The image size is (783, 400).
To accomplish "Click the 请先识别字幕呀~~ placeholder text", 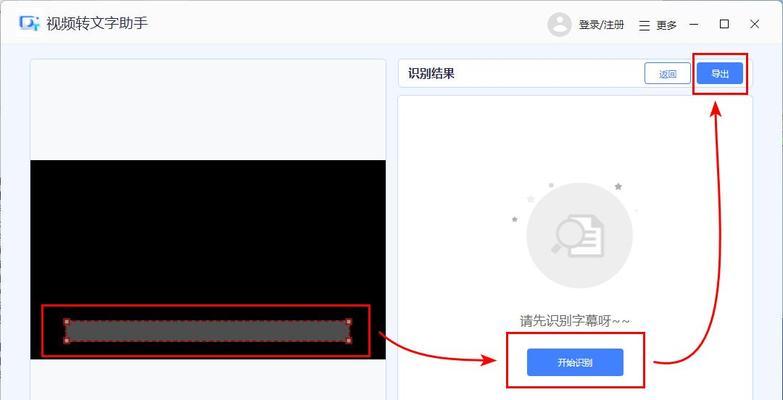I will coord(575,321).
